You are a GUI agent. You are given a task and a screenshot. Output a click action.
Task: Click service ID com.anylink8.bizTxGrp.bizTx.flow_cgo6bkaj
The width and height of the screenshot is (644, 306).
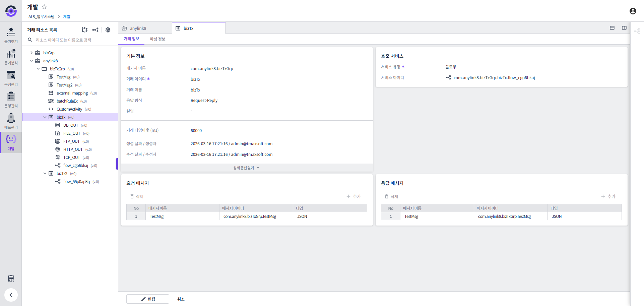[x=494, y=78]
